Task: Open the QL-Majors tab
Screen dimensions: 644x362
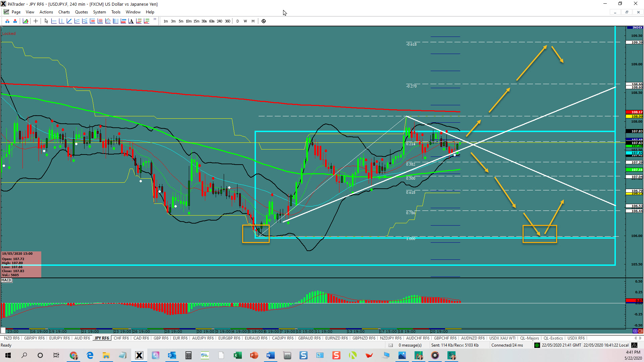Action: point(529,338)
